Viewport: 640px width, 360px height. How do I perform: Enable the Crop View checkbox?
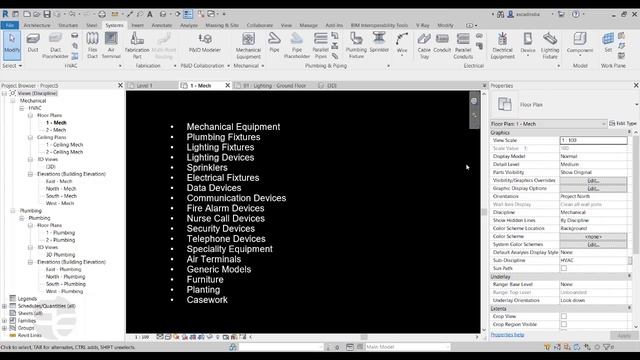pos(564,316)
